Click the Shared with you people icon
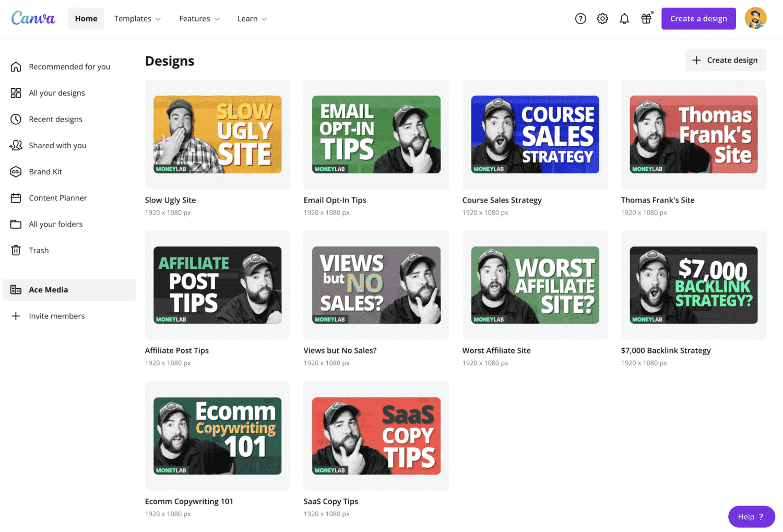The image size is (783, 532). pyautogui.click(x=16, y=145)
